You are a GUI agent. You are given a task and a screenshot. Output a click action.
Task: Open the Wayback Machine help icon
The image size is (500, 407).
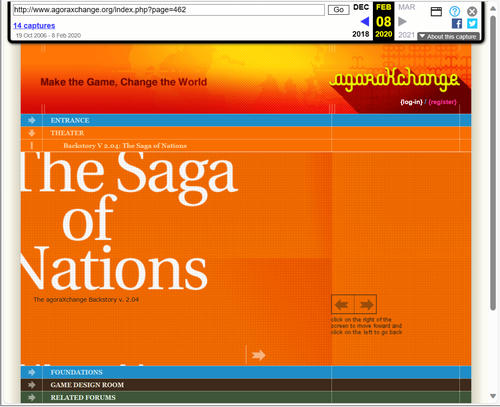454,12
